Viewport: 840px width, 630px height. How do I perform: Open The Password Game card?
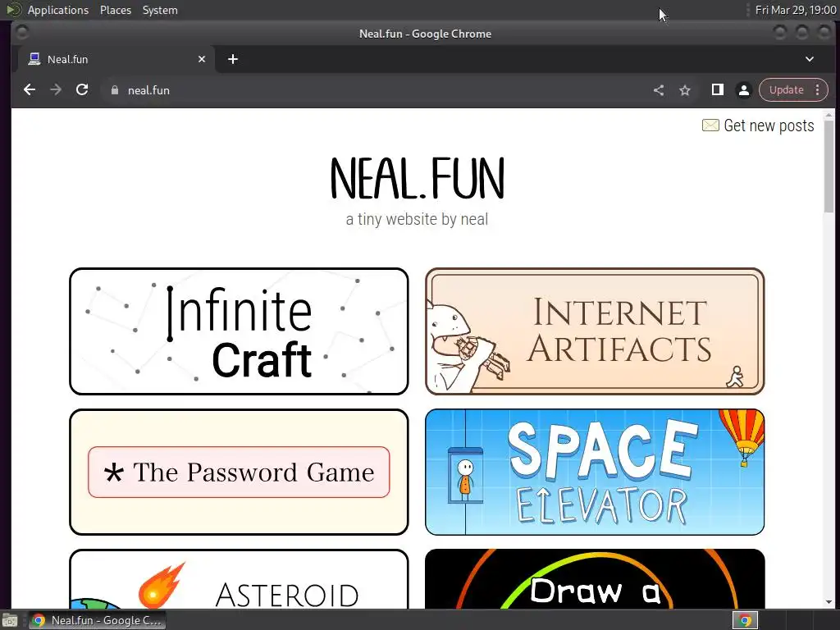click(239, 472)
